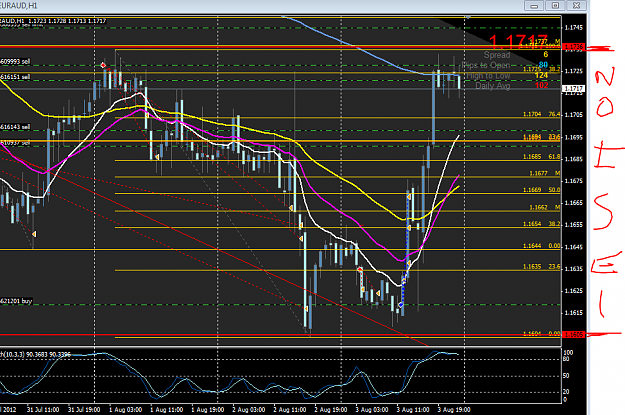Viewport: 625px width, 415px height.
Task: Click the stochastic scale value 20
Action: 566,392
